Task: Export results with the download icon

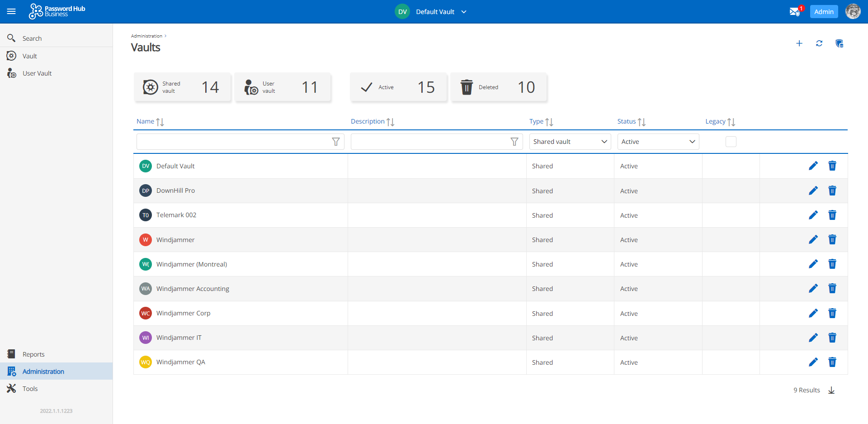Action: (831, 390)
